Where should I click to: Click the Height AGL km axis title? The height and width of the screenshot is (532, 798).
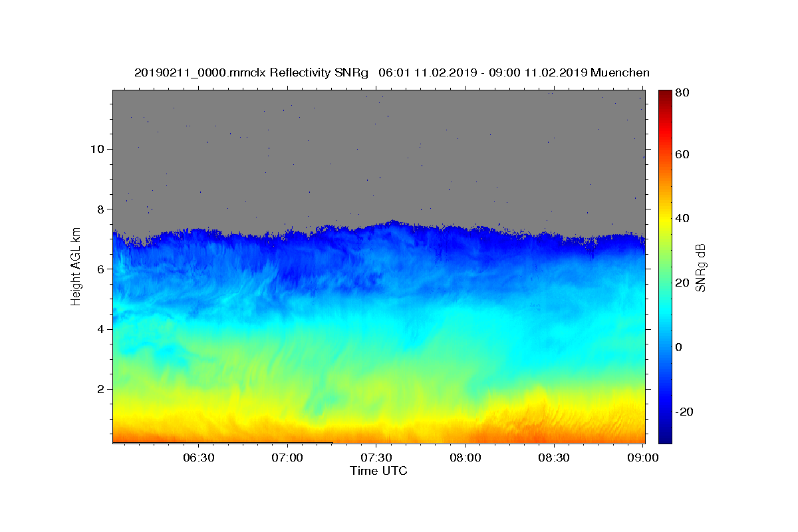click(76, 266)
